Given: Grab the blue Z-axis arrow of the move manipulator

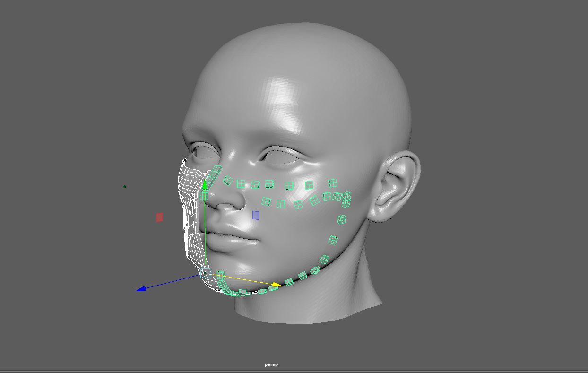Looking at the screenshot, I should [x=141, y=288].
